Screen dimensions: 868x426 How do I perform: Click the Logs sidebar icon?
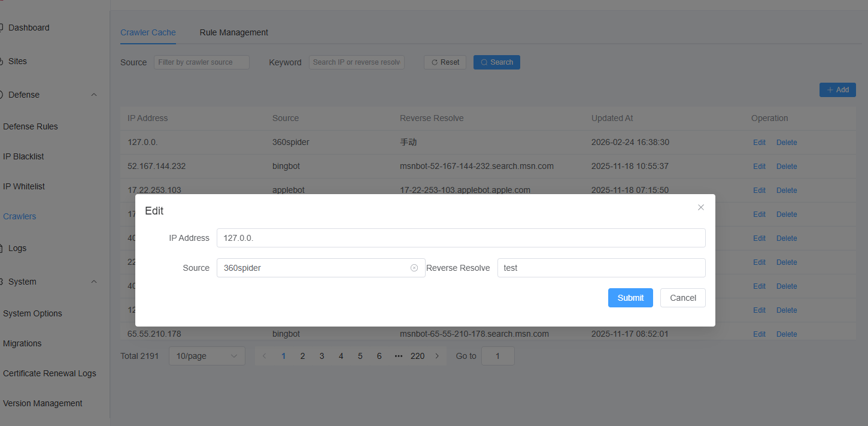[2, 248]
